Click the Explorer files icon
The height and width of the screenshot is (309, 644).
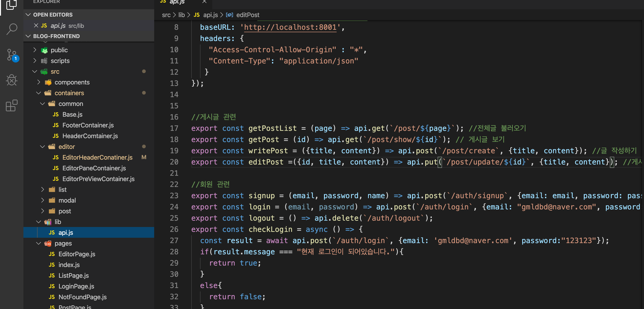(x=11, y=4)
